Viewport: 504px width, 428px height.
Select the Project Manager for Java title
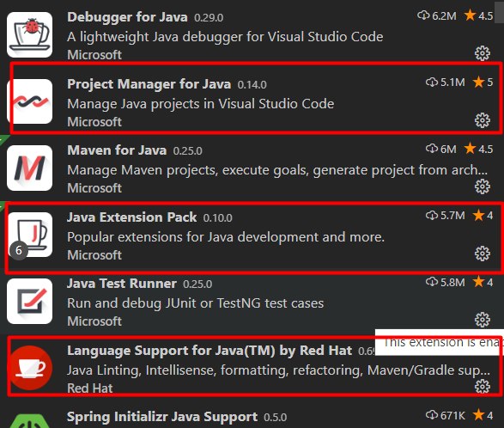[x=149, y=84]
